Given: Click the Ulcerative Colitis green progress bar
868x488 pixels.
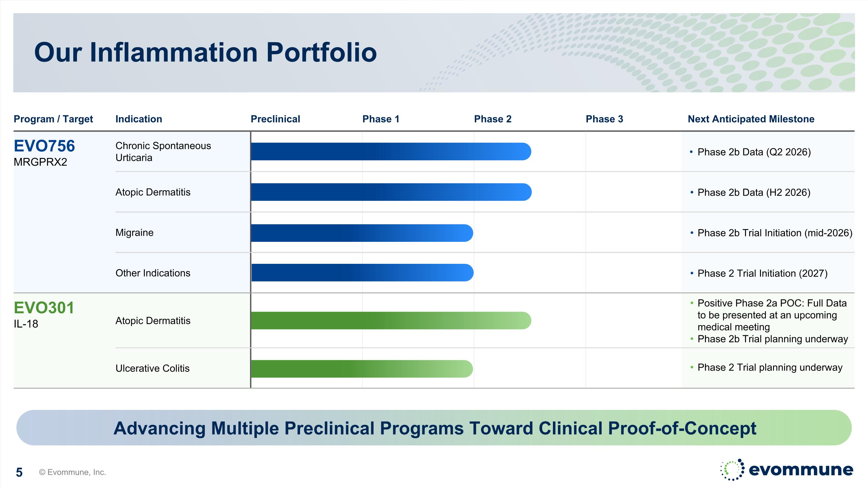Looking at the screenshot, I should point(362,369).
